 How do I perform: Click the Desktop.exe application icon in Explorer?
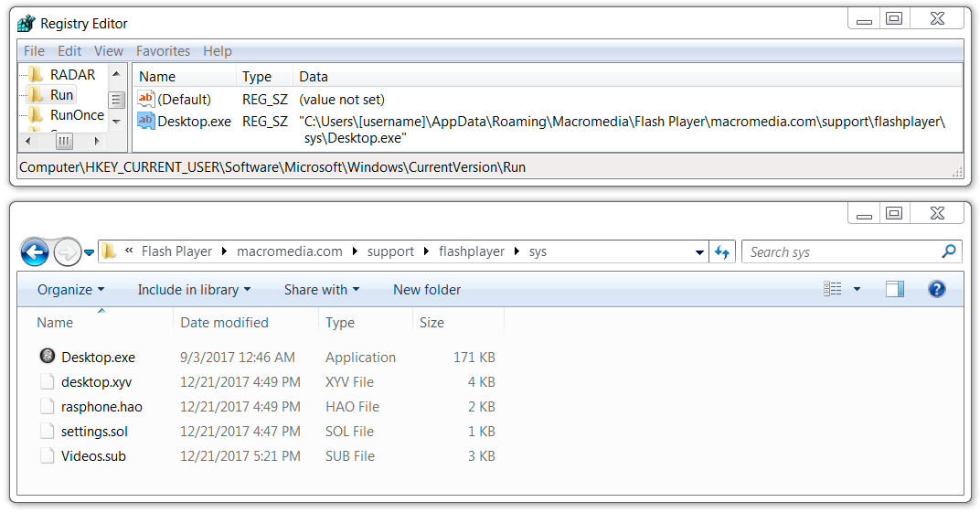pyautogui.click(x=48, y=356)
